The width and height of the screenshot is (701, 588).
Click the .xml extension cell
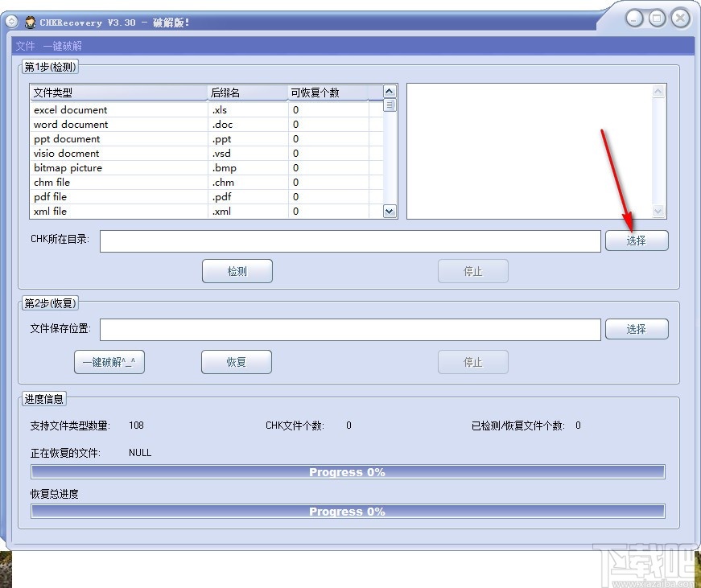248,212
